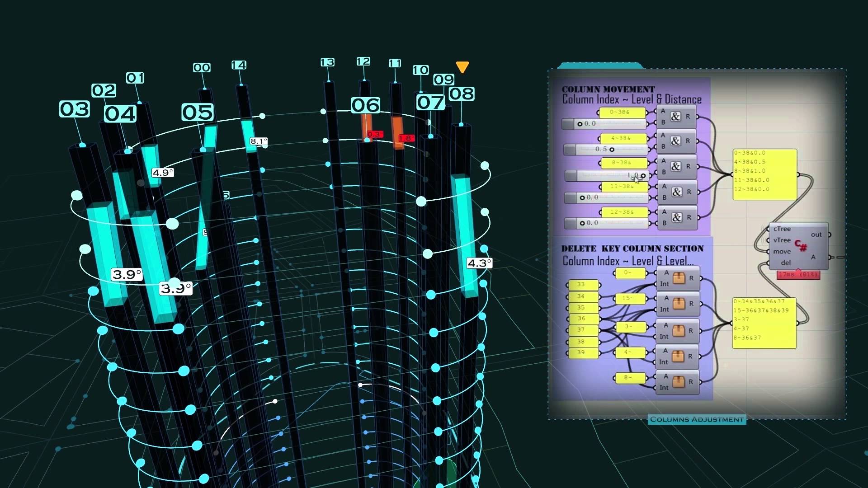Select the yellow index panel 8~
Screen dimensions: 868x488
click(x=630, y=378)
